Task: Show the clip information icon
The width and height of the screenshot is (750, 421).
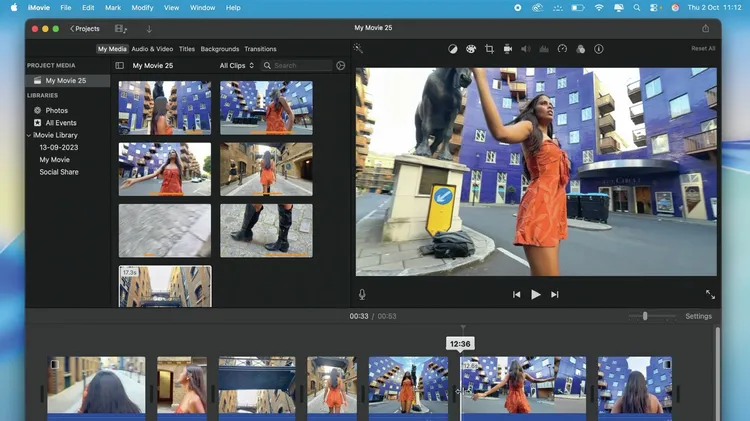Action: tap(599, 48)
